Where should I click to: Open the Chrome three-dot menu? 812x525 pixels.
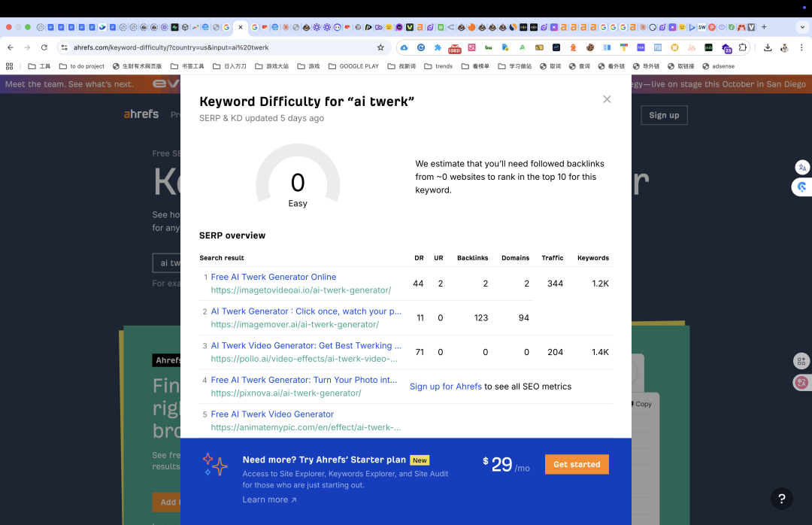coord(801,47)
